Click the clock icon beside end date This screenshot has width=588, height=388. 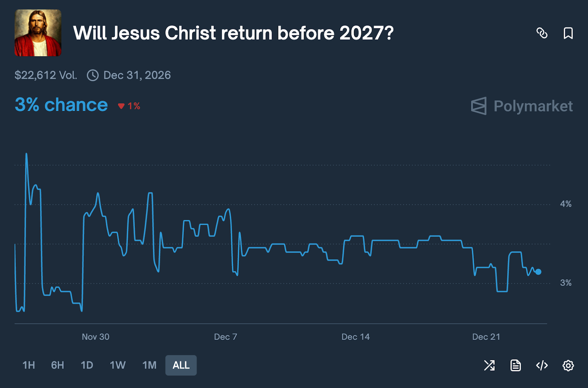click(x=93, y=75)
